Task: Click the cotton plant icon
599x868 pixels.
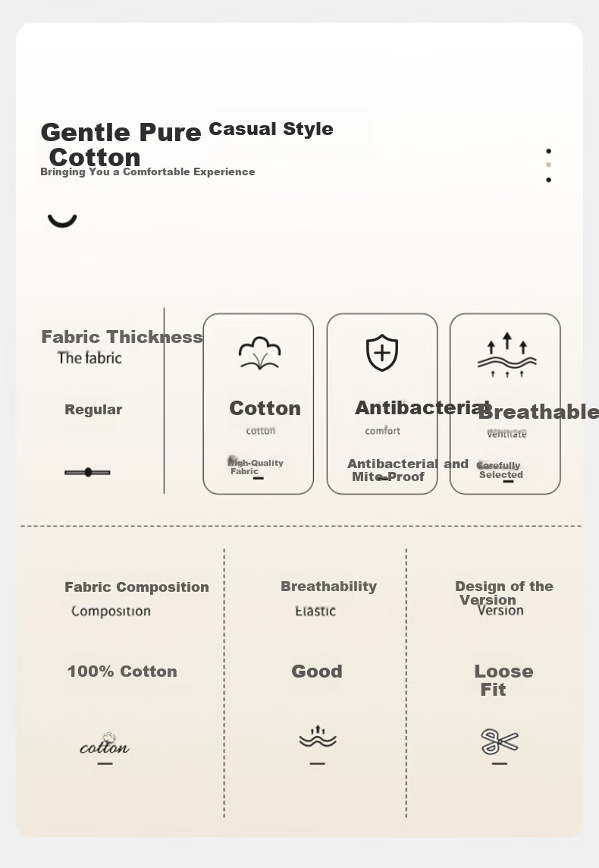Action: (259, 353)
